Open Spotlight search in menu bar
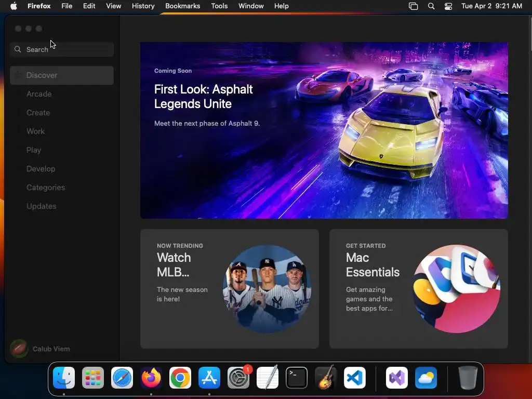Screen dimensions: 532x399 click(x=431, y=6)
